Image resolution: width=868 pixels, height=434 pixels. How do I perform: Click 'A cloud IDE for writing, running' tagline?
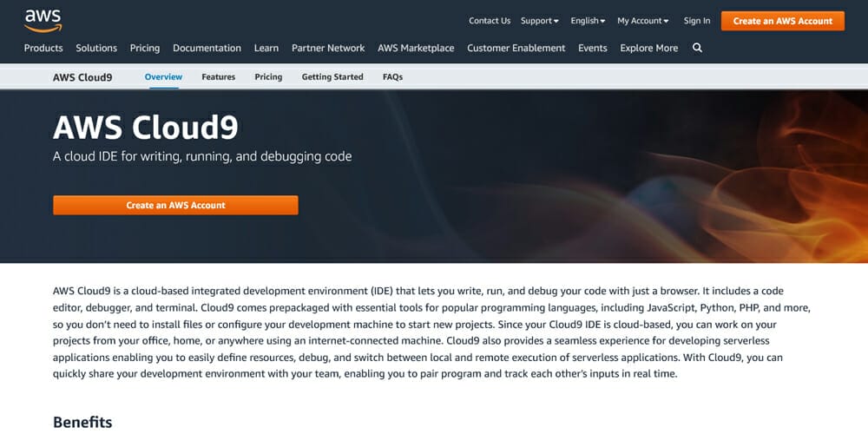point(202,156)
